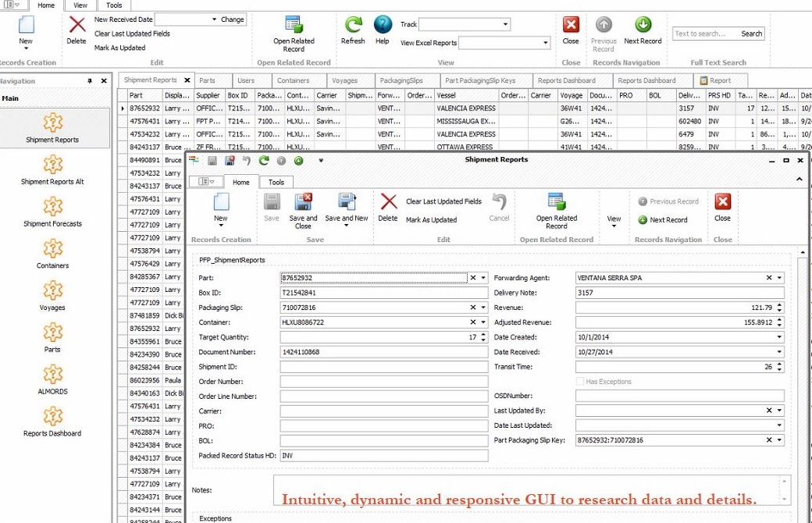Viewport: 812px width, 523px height.
Task: Expand the Container field dropdown
Action: click(483, 322)
